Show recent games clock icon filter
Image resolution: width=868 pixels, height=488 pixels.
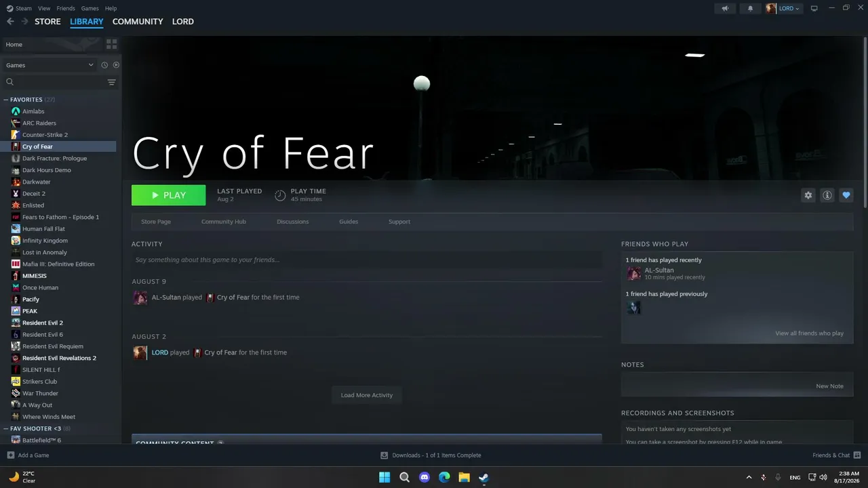coord(104,65)
